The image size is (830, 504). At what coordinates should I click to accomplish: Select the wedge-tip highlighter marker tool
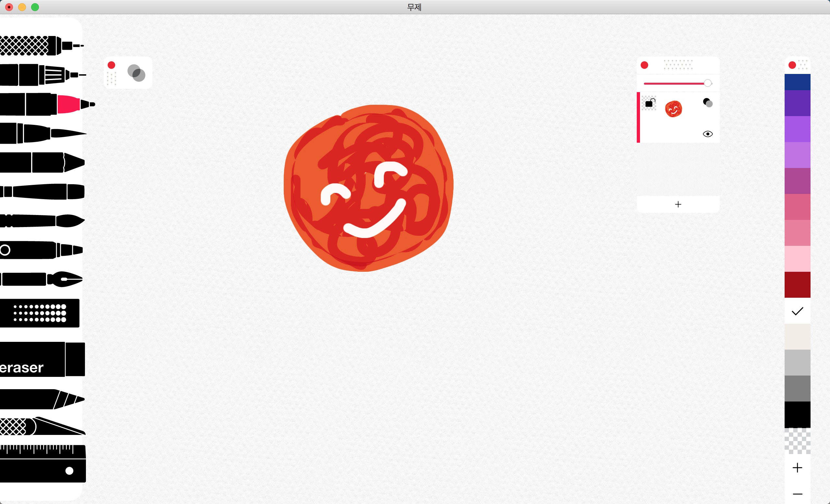[x=42, y=163]
